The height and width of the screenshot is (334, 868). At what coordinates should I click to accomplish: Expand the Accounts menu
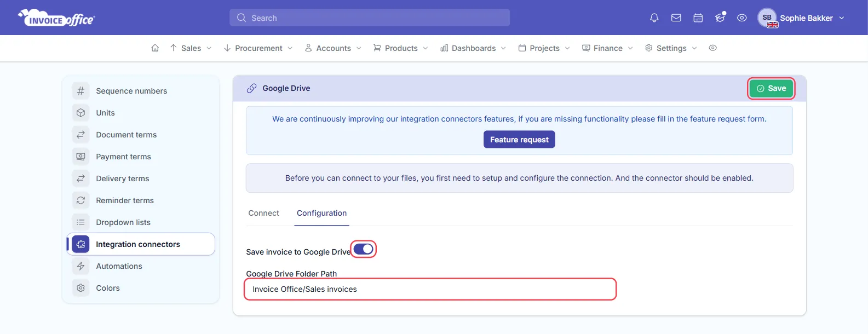[333, 48]
